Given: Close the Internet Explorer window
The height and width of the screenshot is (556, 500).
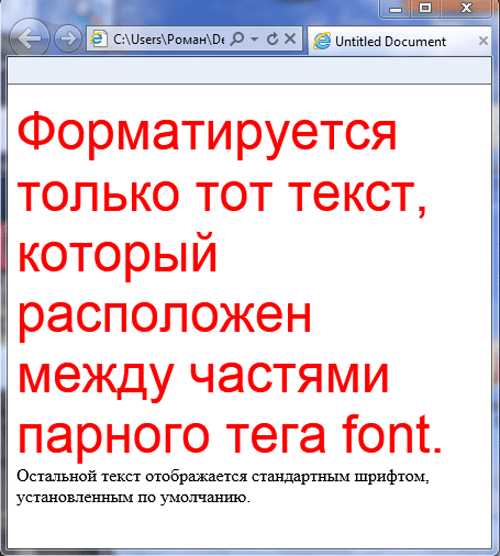Looking at the screenshot, I should point(466,8).
